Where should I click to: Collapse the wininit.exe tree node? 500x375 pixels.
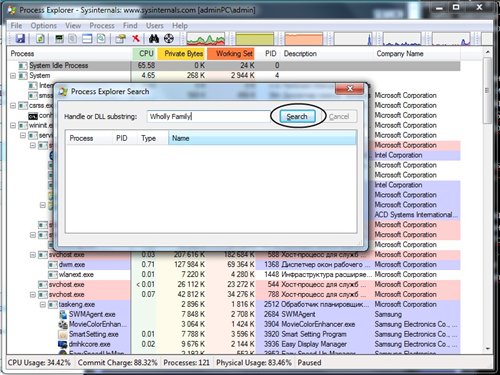point(13,126)
